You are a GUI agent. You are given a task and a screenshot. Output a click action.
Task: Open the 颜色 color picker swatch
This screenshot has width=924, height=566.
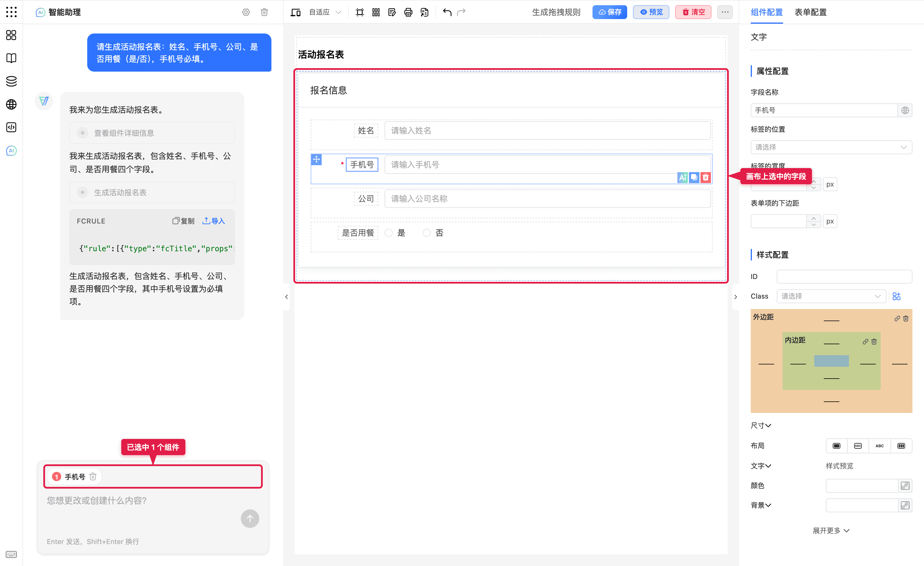point(905,485)
